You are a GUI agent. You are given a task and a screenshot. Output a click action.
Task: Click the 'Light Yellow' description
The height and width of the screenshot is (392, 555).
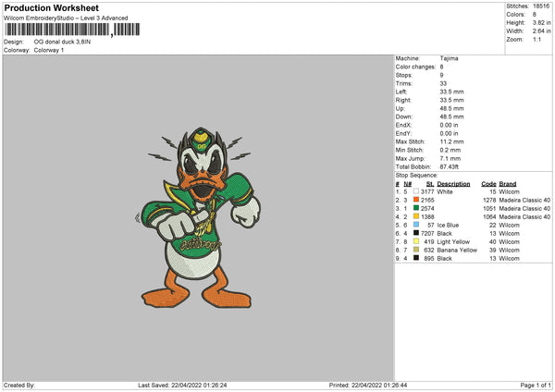pyautogui.click(x=453, y=242)
